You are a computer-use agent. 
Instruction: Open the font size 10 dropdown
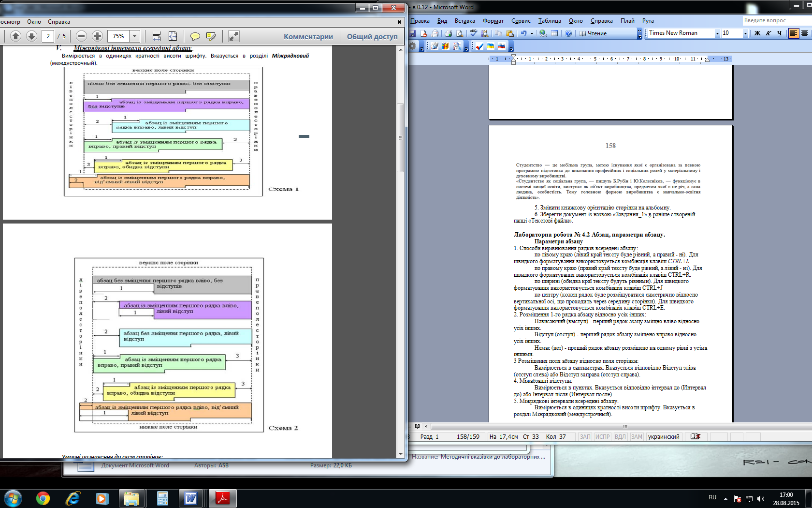pos(745,33)
